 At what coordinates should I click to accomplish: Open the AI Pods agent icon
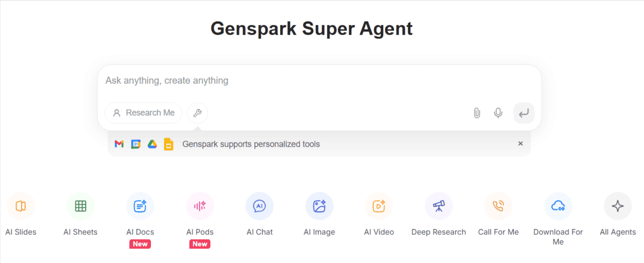[x=200, y=206]
